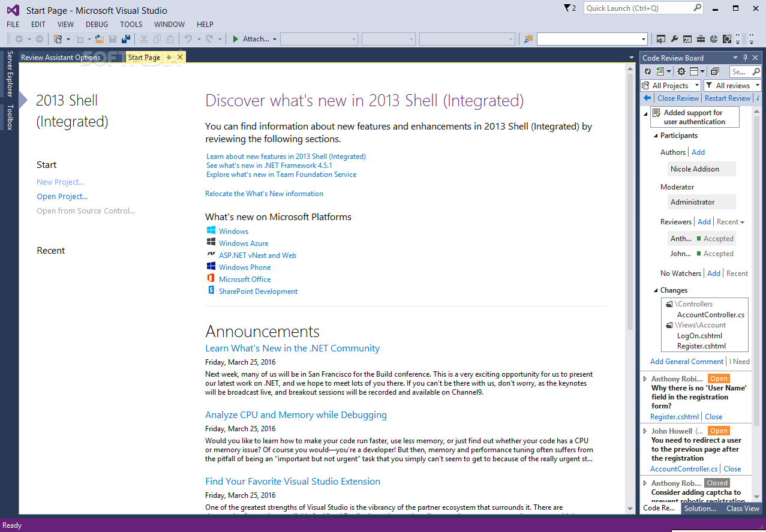Open the FILE menu

(x=13, y=25)
